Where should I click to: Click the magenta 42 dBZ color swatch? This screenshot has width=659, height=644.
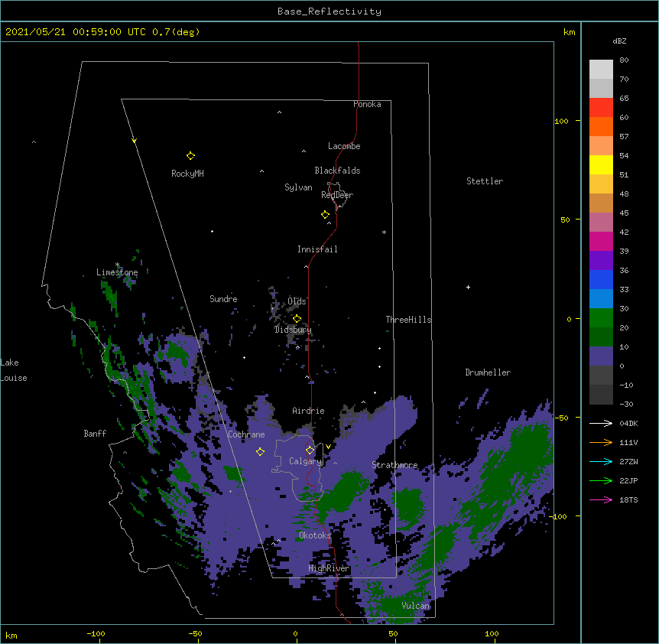[601, 241]
